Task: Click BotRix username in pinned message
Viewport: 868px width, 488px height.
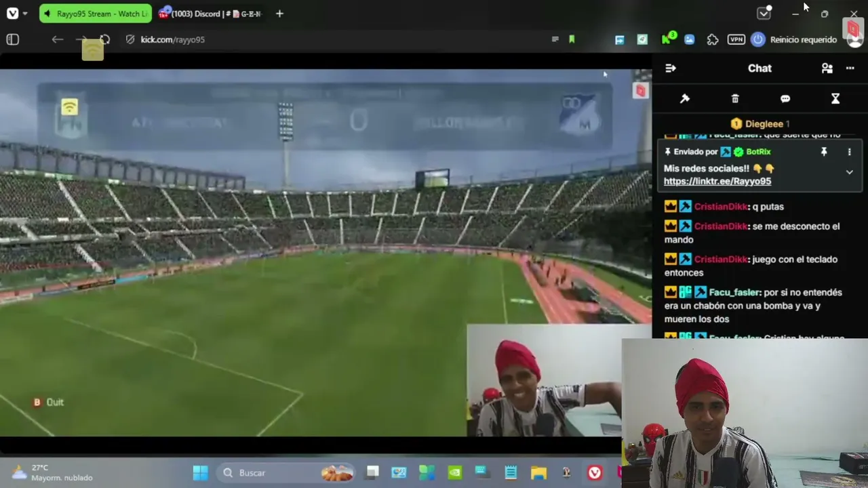Action: click(758, 152)
